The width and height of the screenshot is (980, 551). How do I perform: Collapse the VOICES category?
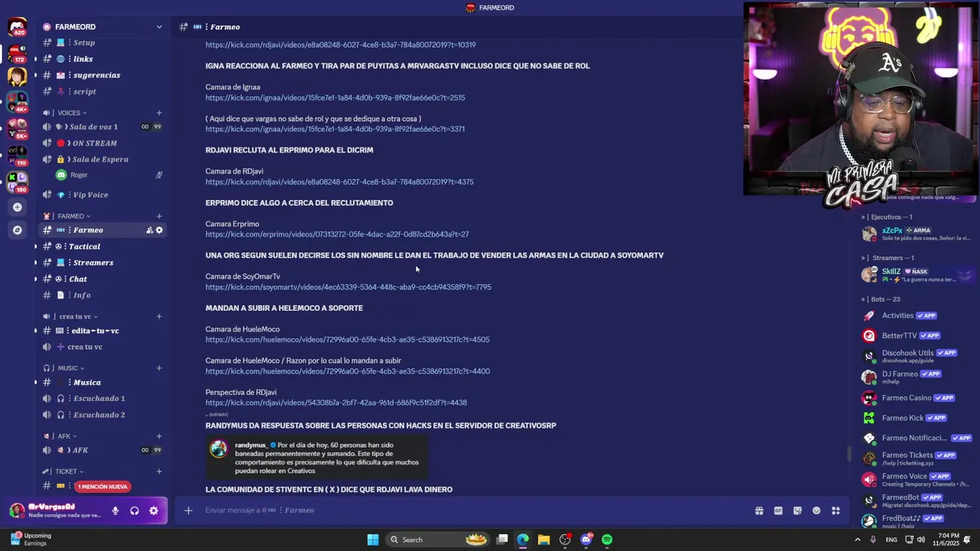point(65,112)
